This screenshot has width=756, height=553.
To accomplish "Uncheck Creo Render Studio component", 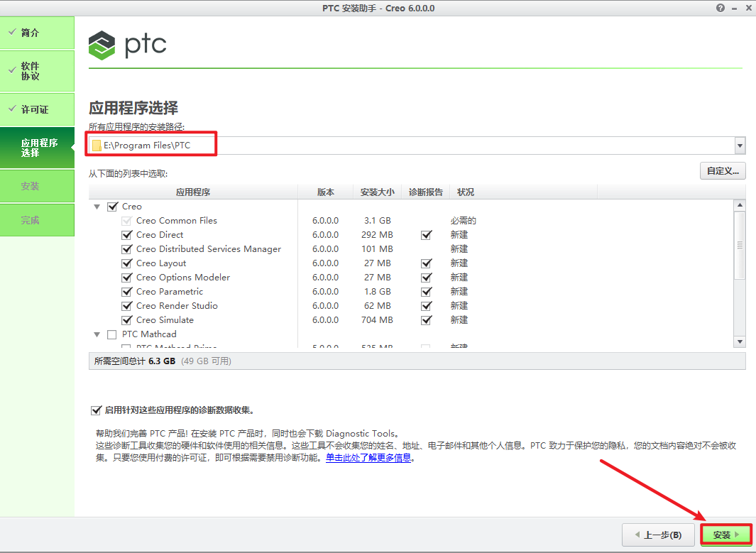I will pos(126,305).
